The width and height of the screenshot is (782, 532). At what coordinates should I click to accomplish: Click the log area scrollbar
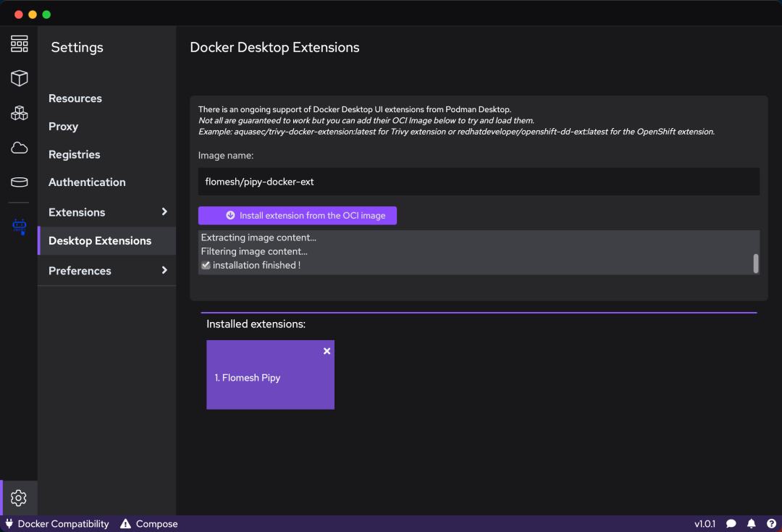pos(756,261)
